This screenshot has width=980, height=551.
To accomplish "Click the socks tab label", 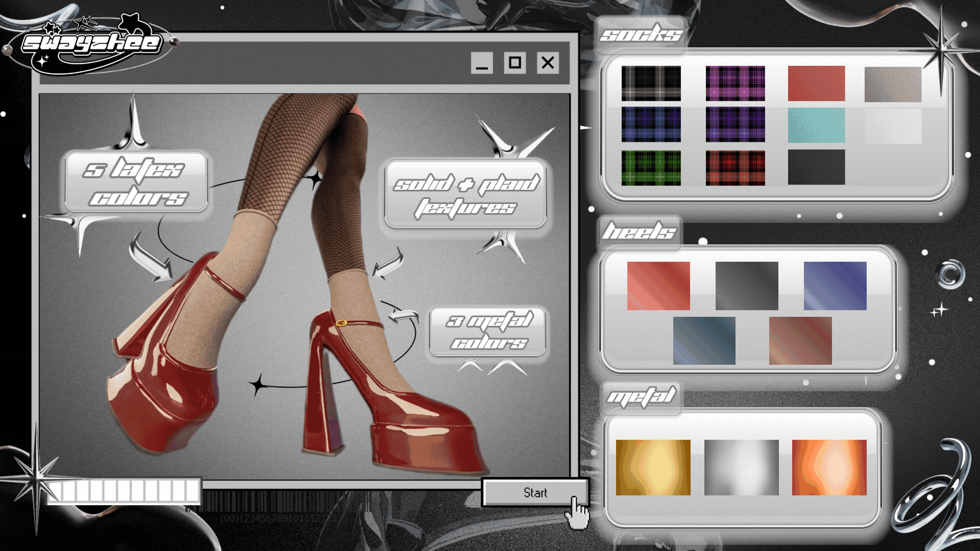I will tap(641, 35).
